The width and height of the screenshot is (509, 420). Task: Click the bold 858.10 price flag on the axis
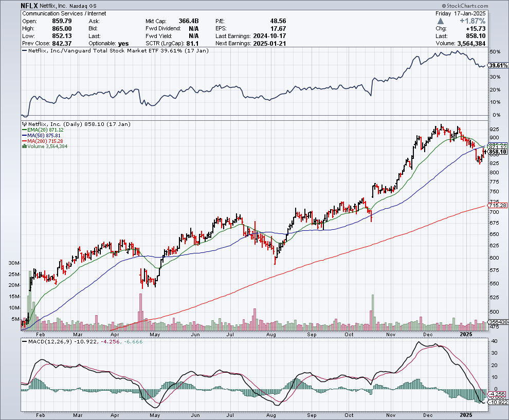[x=498, y=152]
